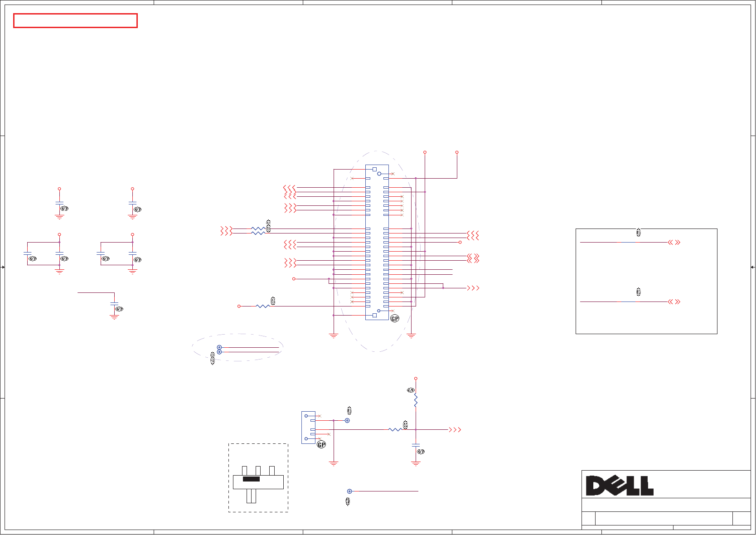Click the ground symbol under the large connector's left bus
This screenshot has width=756, height=535.
334,336
